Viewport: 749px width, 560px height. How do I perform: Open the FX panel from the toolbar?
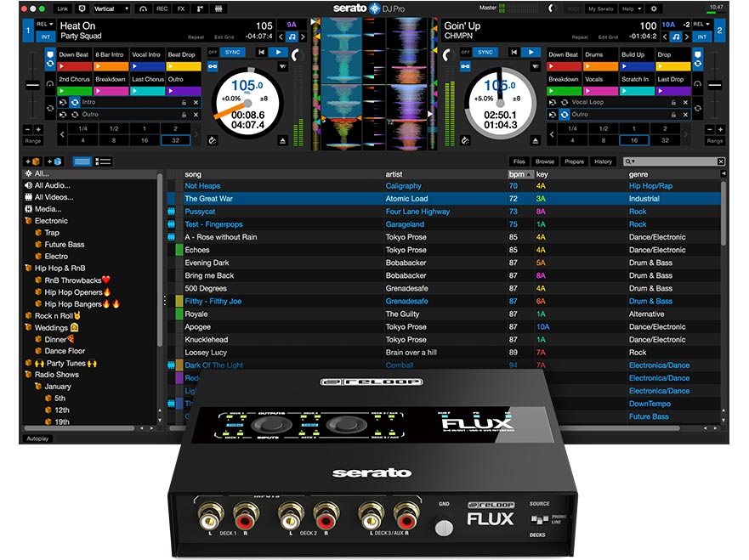click(180, 7)
